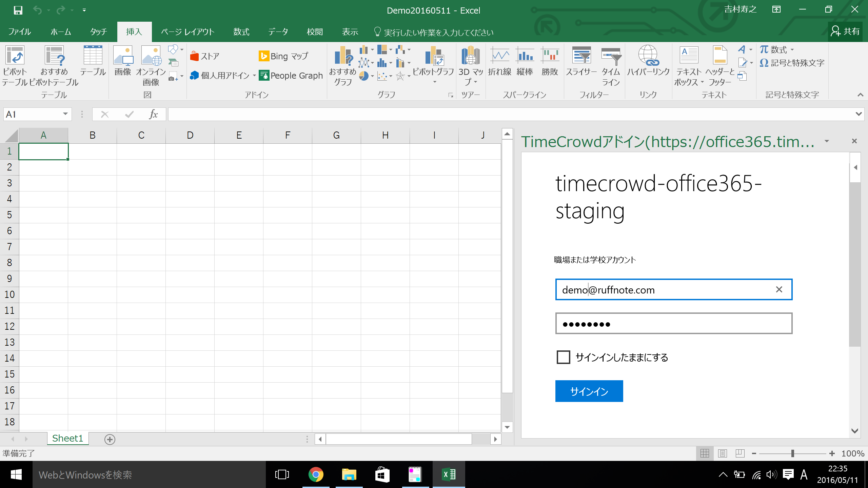This screenshot has width=868, height=488.
Task: Click the password input field
Action: pyautogui.click(x=674, y=323)
